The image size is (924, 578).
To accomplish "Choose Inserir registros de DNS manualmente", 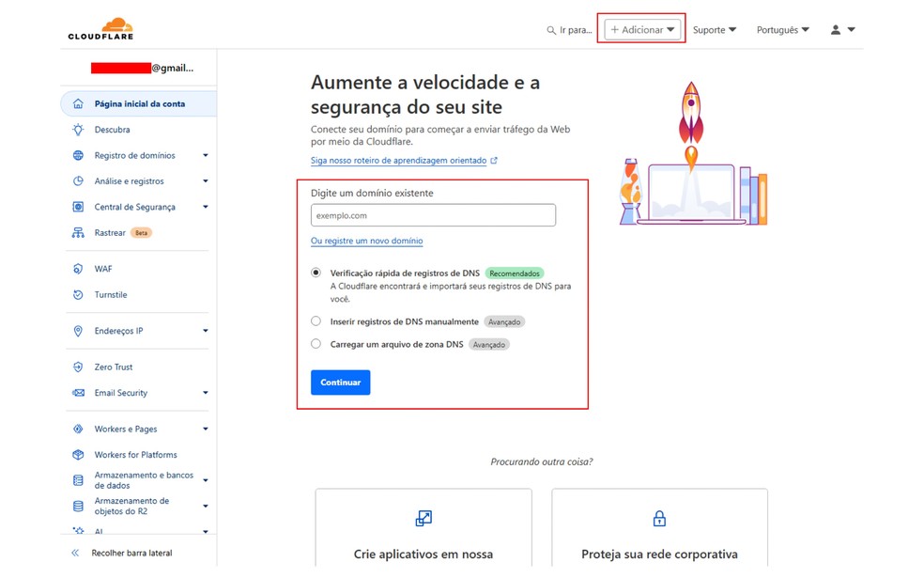I will [316, 320].
